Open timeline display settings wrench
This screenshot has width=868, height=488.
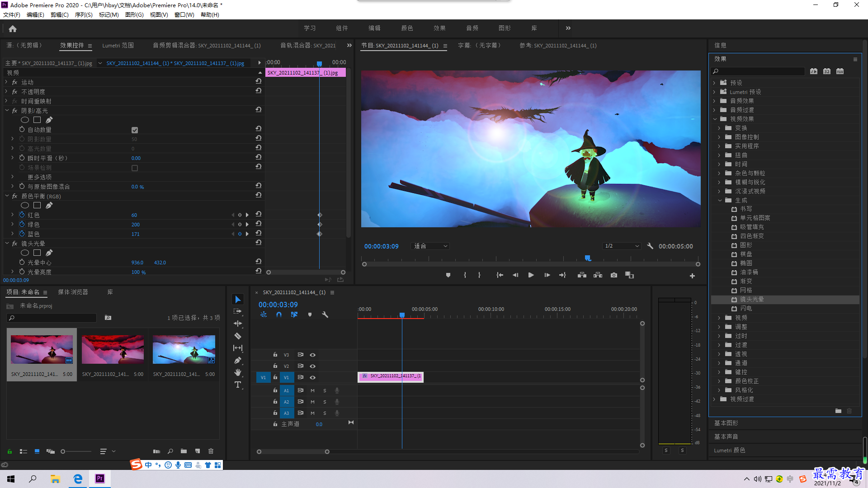[x=325, y=314]
